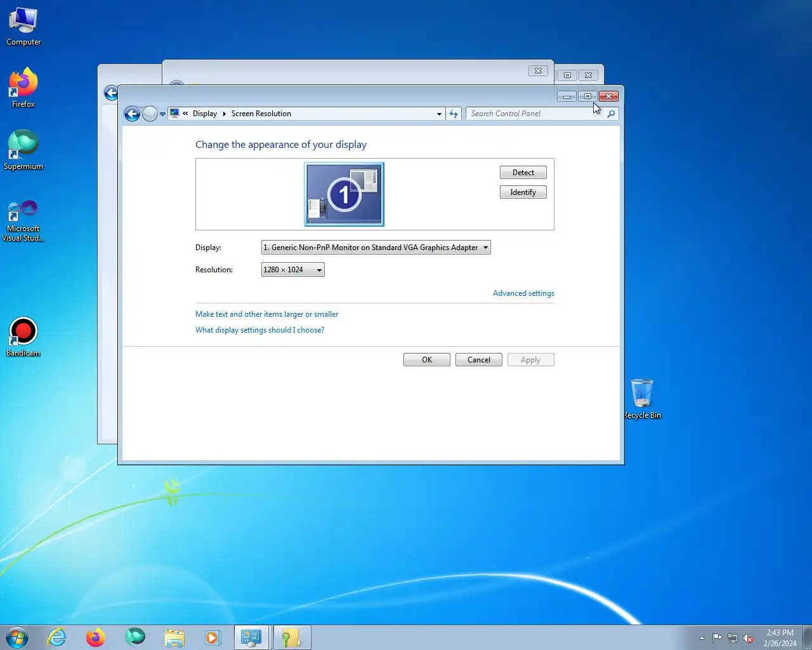The height and width of the screenshot is (650, 812).
Task: Launch Internet Explorer from the taskbar
Action: point(57,637)
